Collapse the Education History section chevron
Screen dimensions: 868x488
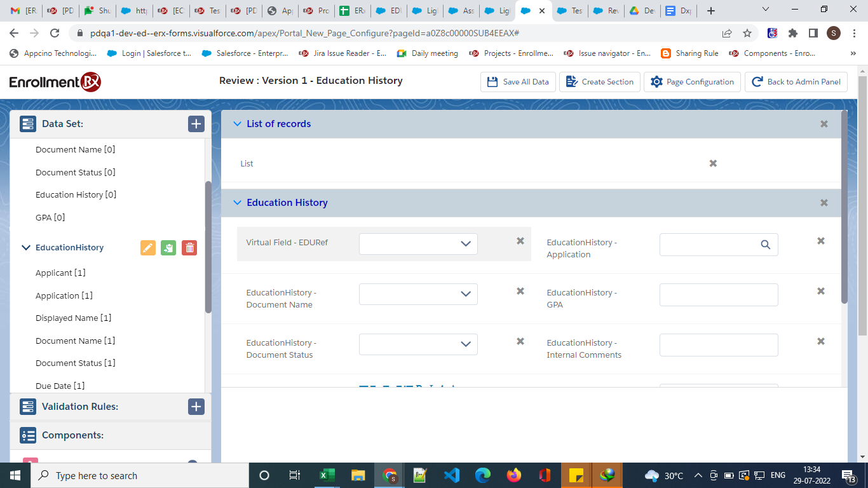pyautogui.click(x=238, y=203)
